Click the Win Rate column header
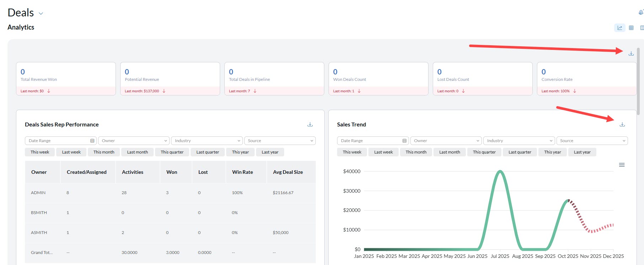644x265 pixels. coord(243,172)
